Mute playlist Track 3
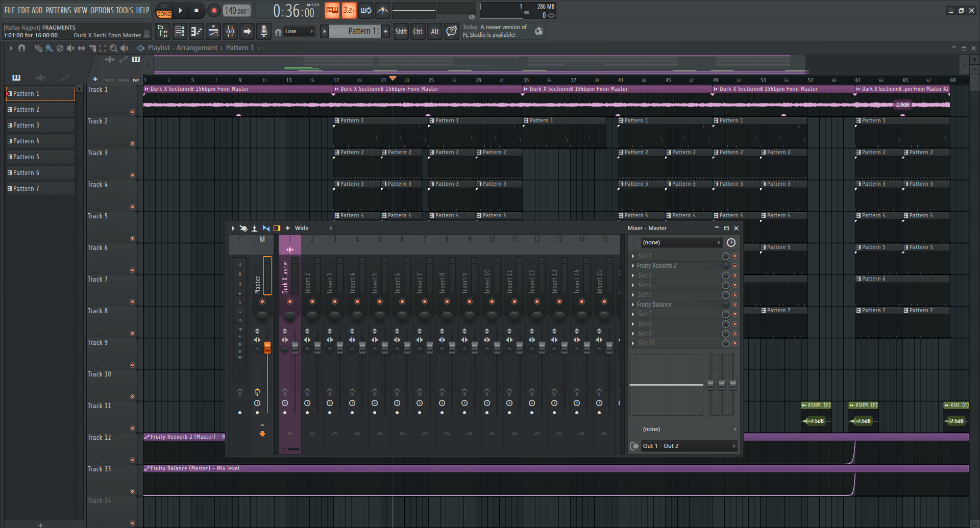 [132, 175]
